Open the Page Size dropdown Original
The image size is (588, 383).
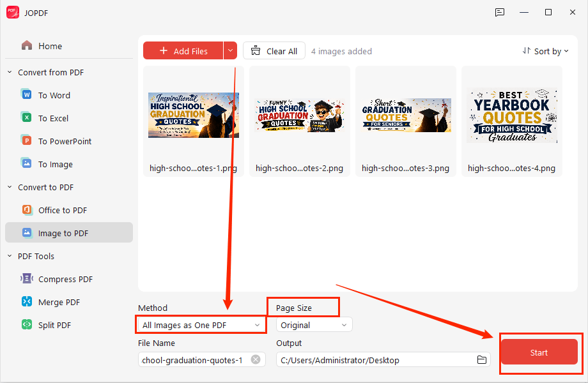pyautogui.click(x=314, y=325)
